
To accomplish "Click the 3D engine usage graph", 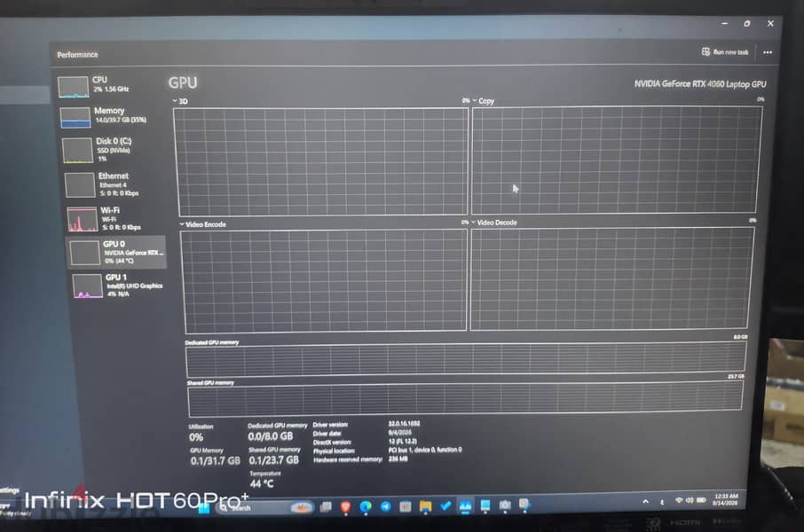I will pos(321,161).
